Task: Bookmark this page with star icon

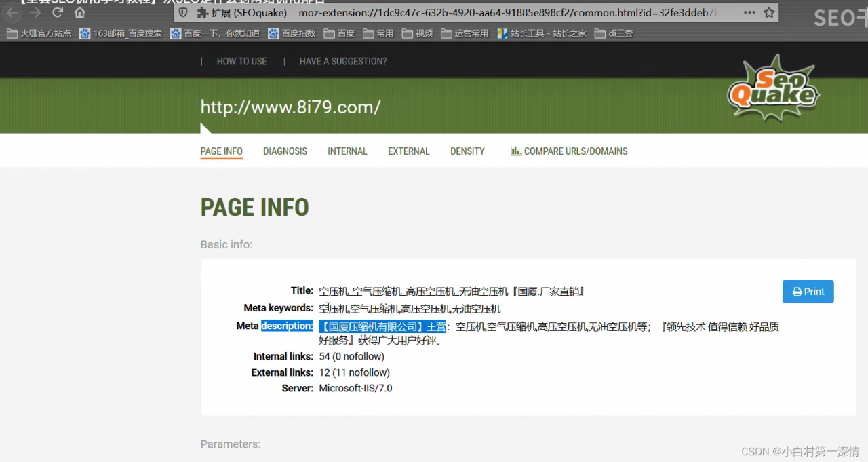Action: tap(769, 13)
